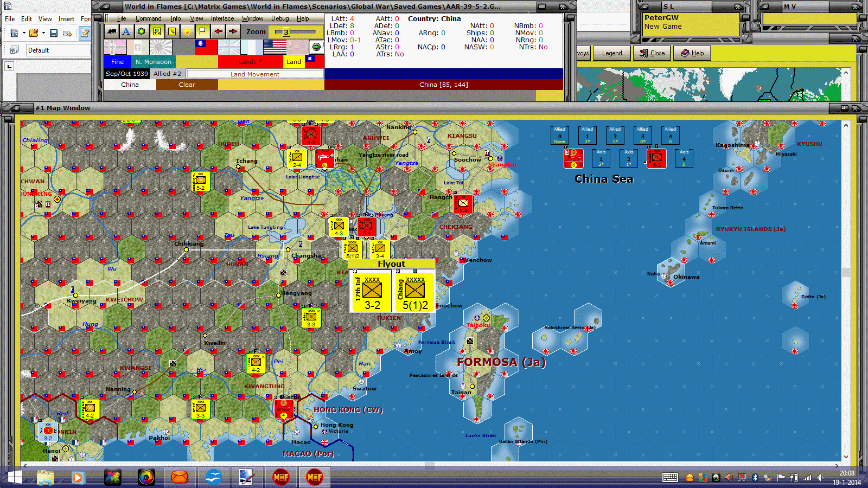Click the map horizontal scrollbar thumb
The height and width of the screenshot is (488, 868).
click(430, 465)
